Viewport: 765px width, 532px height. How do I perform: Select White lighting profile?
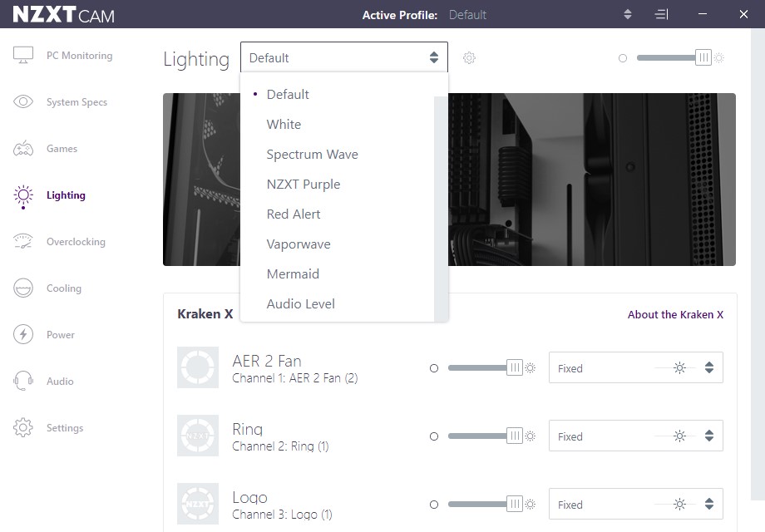pyautogui.click(x=337, y=125)
